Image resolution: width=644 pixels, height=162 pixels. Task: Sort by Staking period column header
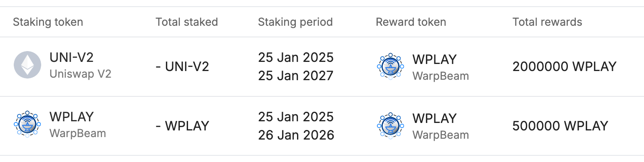295,22
